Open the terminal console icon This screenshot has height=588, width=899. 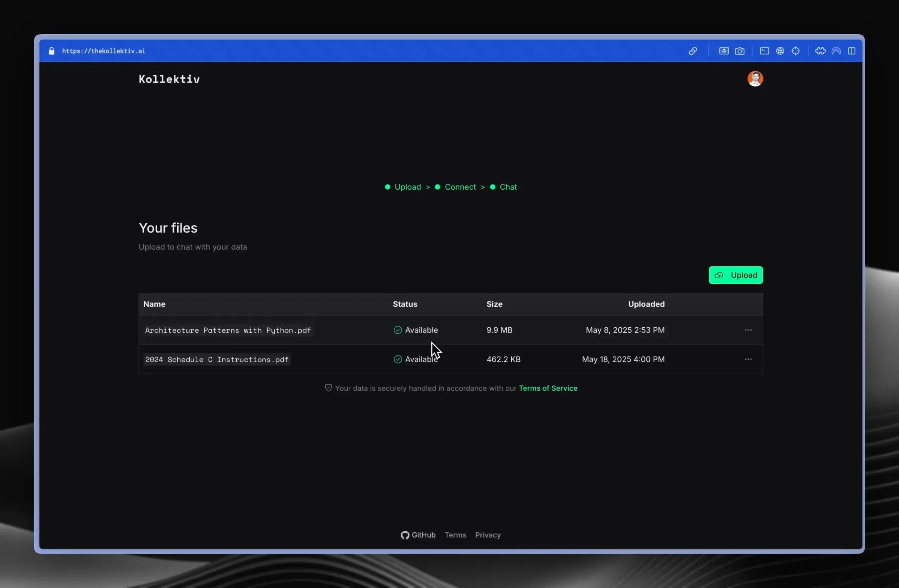pyautogui.click(x=764, y=51)
